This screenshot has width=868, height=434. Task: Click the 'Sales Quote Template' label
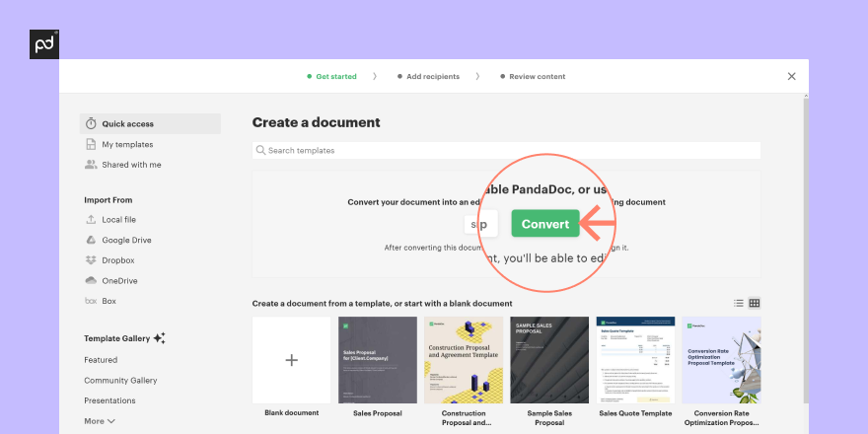(635, 413)
